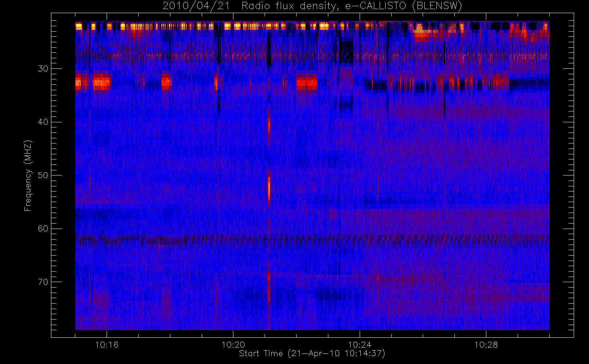Select the 10:24 time tick label
This screenshot has width=589, height=364.
click(360, 345)
